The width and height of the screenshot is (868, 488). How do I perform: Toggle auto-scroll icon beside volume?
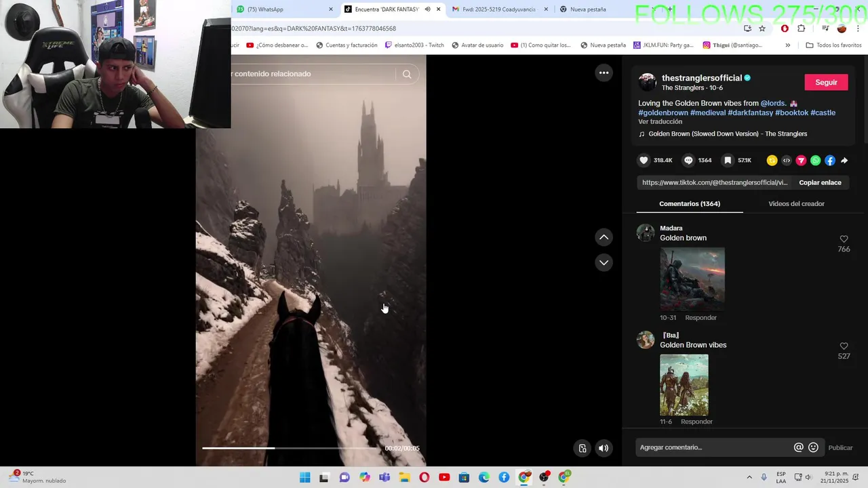(x=583, y=448)
